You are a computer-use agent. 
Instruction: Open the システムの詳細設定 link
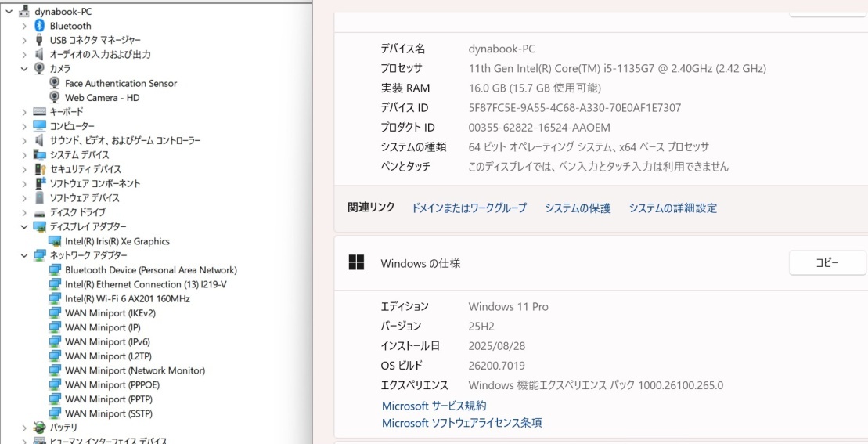672,208
